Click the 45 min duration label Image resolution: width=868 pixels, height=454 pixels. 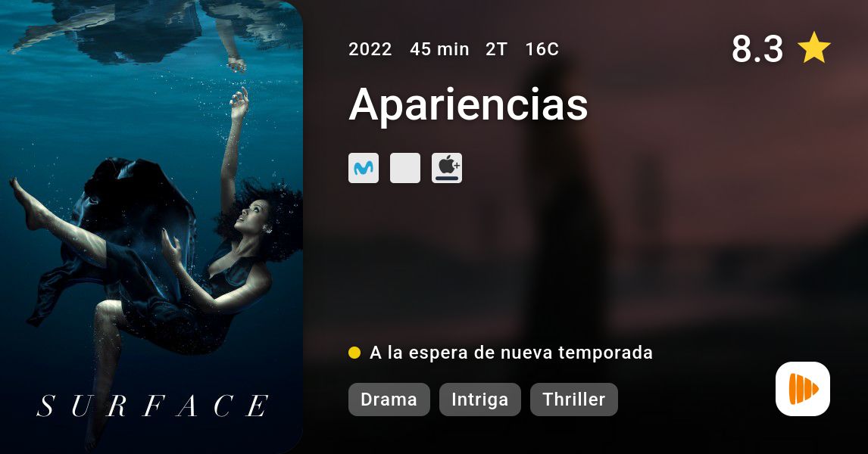click(x=439, y=49)
